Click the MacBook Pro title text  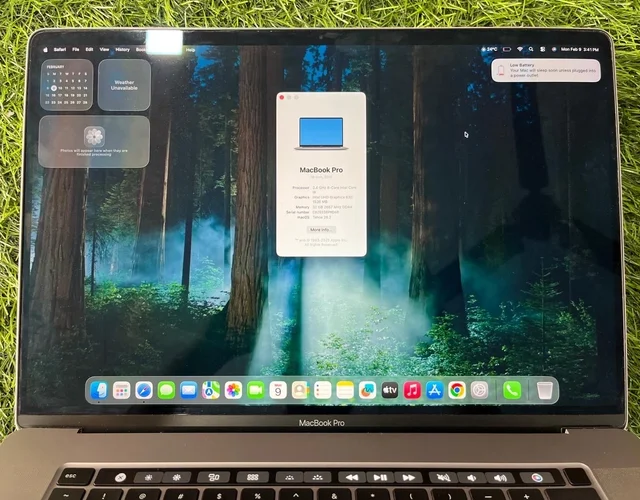tap(321, 170)
